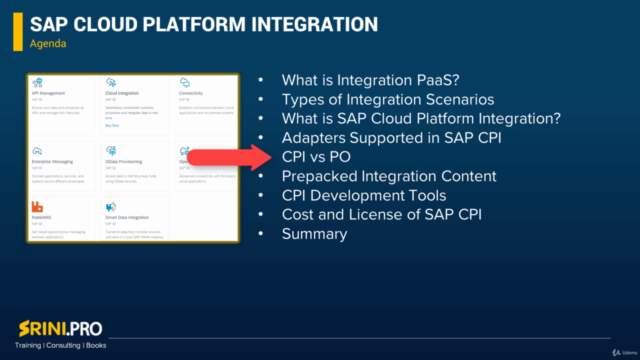
Task: Click 'Prepacked Integration Content' agenda item
Action: point(389,176)
